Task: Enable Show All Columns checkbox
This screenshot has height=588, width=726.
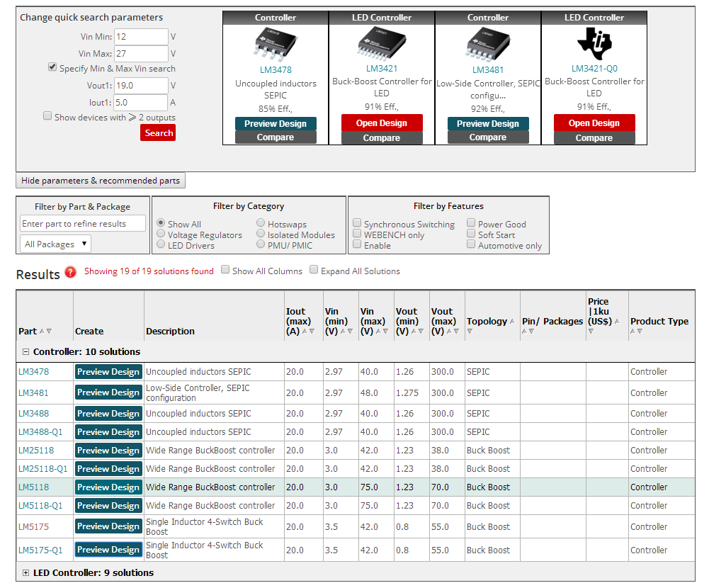Action: (225, 269)
